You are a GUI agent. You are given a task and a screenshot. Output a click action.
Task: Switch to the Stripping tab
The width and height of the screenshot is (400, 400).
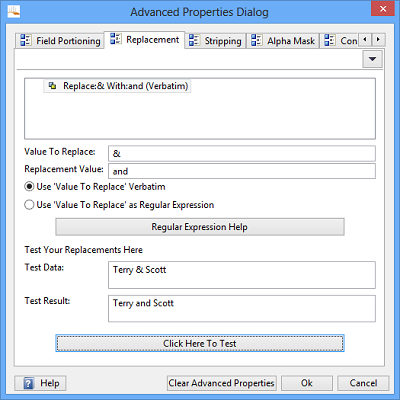215,41
